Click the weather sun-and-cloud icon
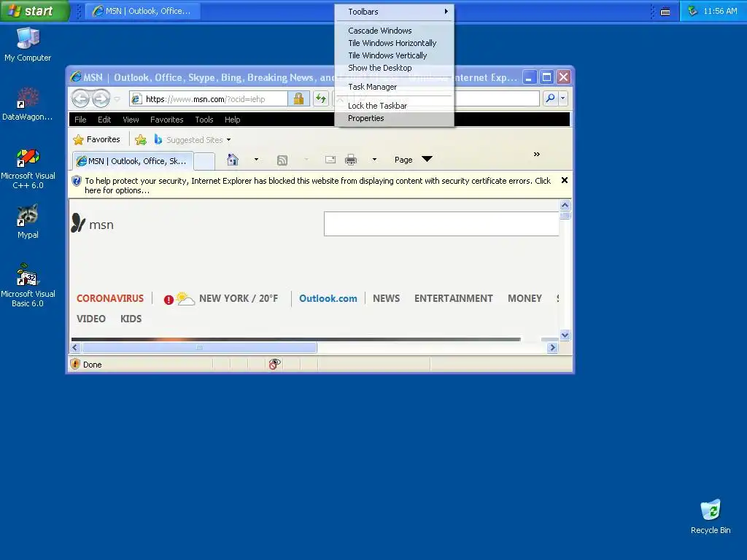This screenshot has width=747, height=560. 185,298
